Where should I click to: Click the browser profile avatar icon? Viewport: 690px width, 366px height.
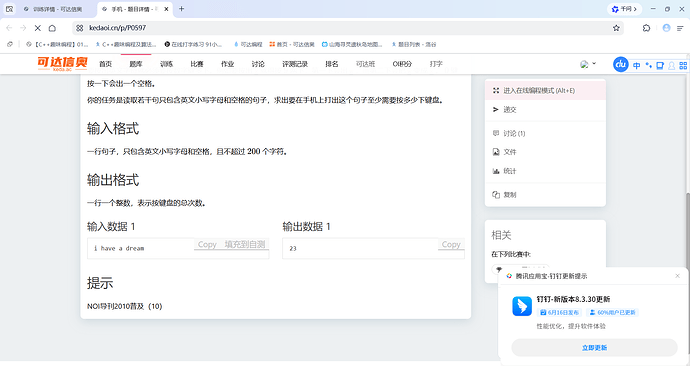[x=666, y=28]
